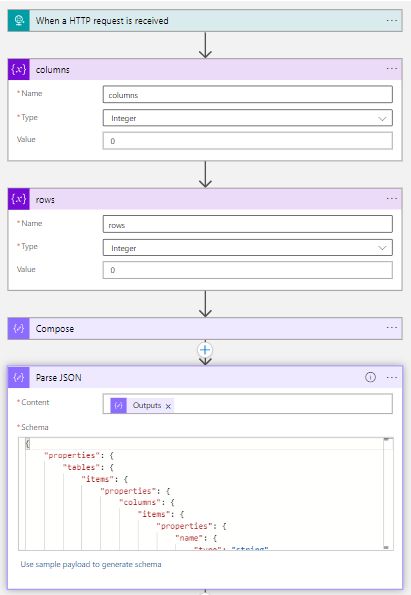The height and width of the screenshot is (595, 411).
Task: Collapse the rows card header
Action: click(x=205, y=199)
